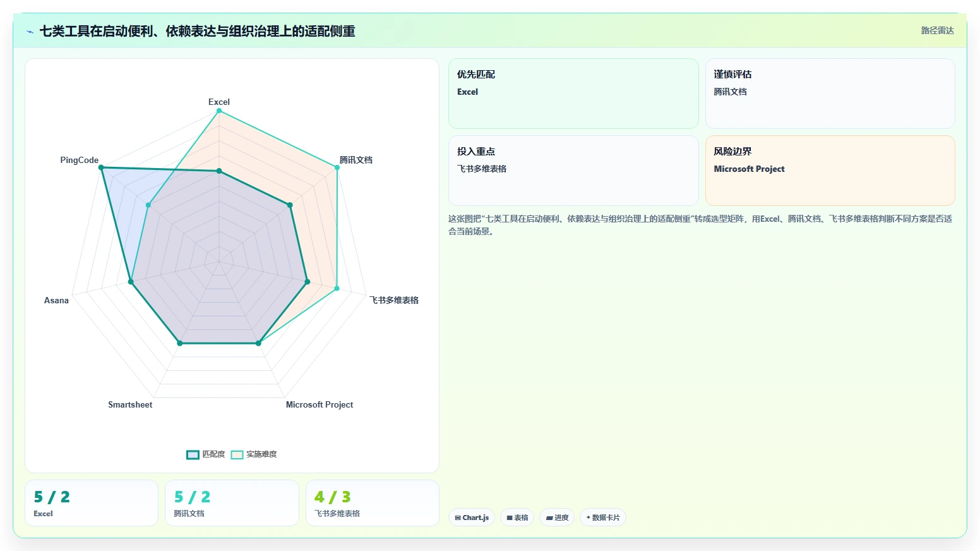The image size is (980, 551).
Task: Click the Excel axis label on radar
Action: tap(219, 102)
